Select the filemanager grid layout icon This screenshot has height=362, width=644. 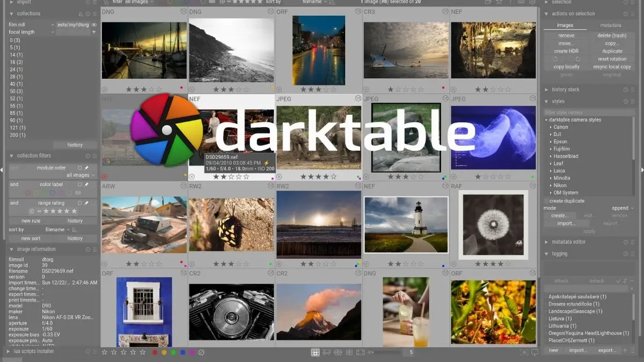pyautogui.click(x=315, y=352)
